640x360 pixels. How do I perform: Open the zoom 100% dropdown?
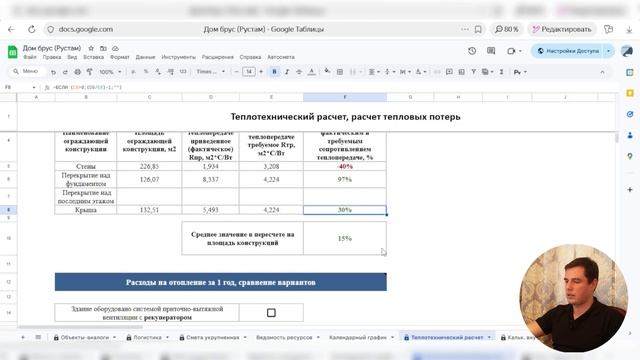pos(110,72)
